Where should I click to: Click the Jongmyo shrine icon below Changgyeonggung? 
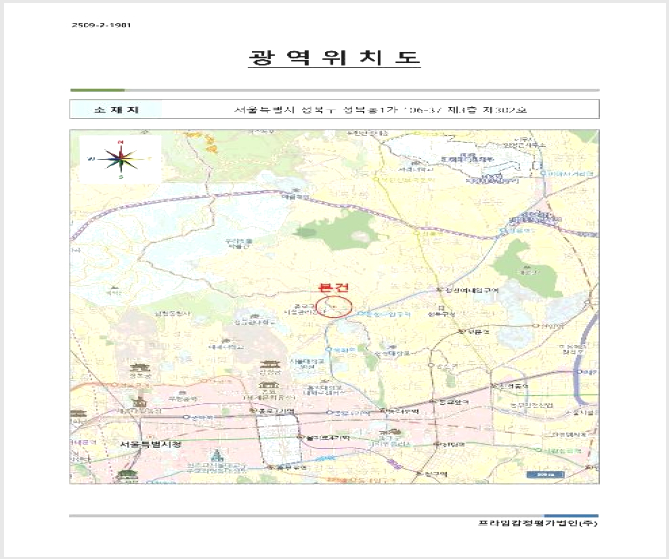269,385
